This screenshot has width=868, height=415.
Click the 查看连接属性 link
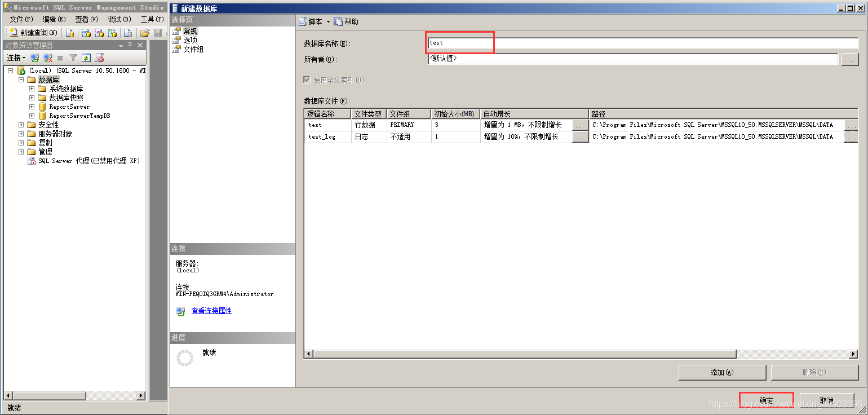[211, 311]
